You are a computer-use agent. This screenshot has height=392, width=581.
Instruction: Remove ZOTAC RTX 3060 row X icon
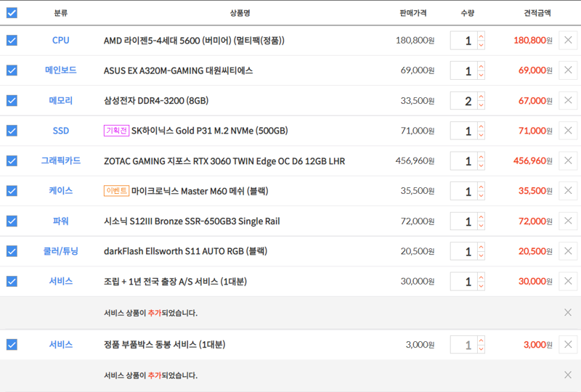568,160
